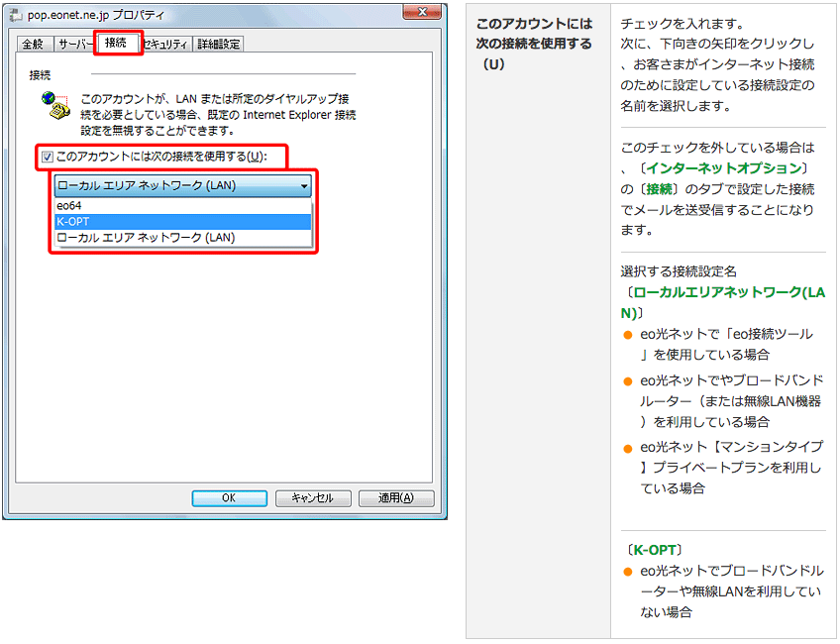Click the green ローカルエリアネットワーク(LAN) heading

[x=727, y=293]
